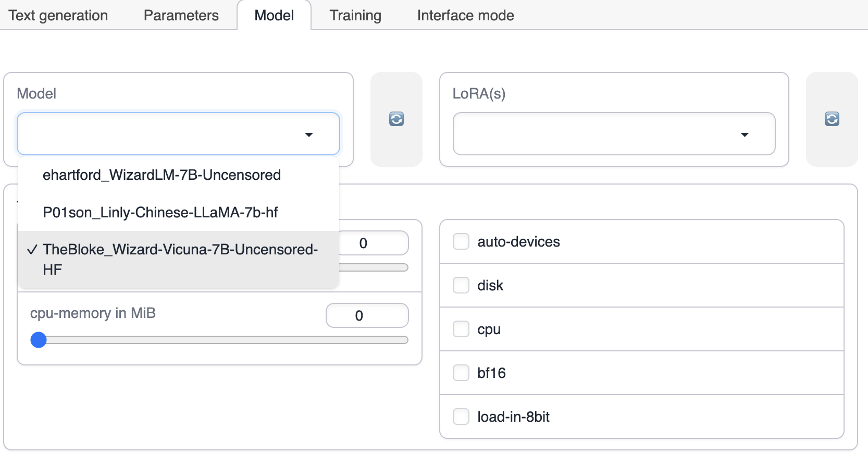Click the cpu-memory in MiB label
The height and width of the screenshot is (465, 868).
point(93,313)
